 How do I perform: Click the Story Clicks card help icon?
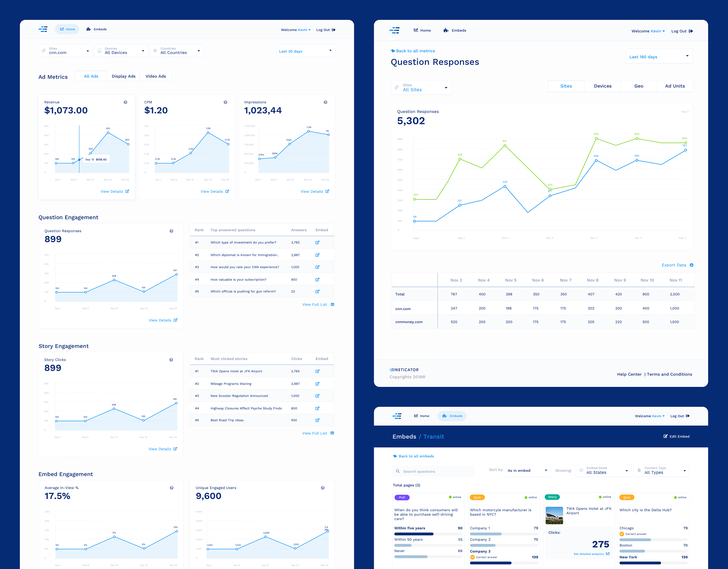(171, 360)
